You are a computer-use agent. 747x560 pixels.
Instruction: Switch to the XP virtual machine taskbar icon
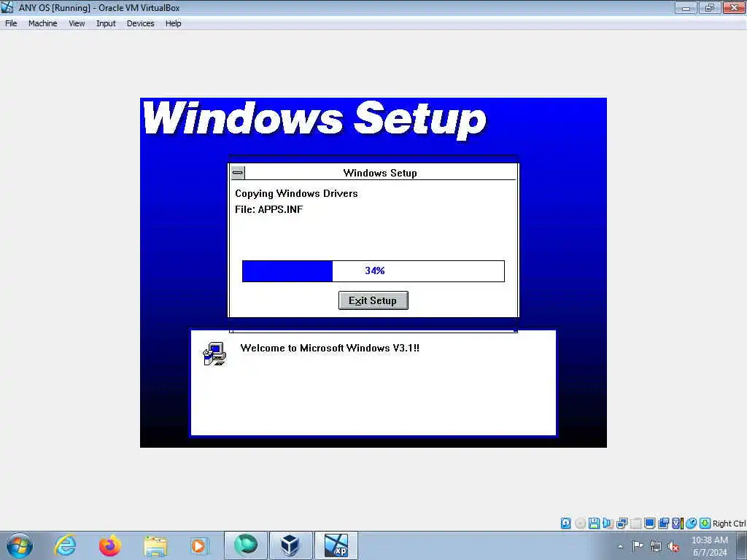click(x=336, y=545)
